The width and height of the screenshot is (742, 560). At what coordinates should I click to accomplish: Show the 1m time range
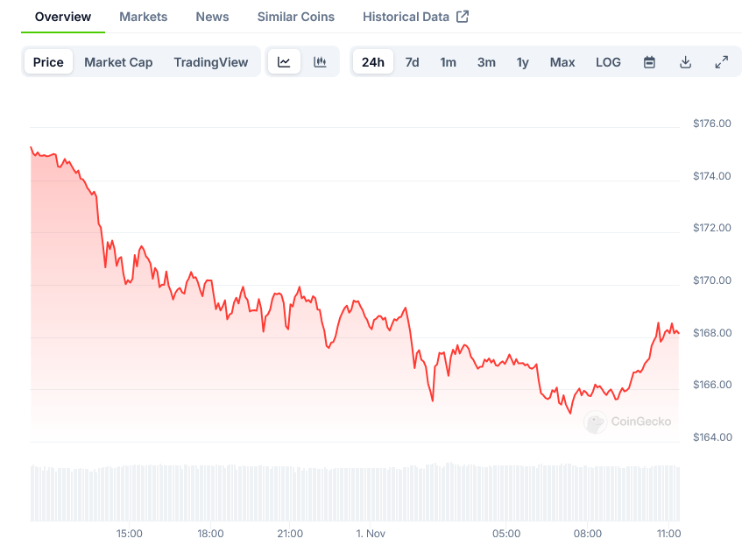coord(448,62)
